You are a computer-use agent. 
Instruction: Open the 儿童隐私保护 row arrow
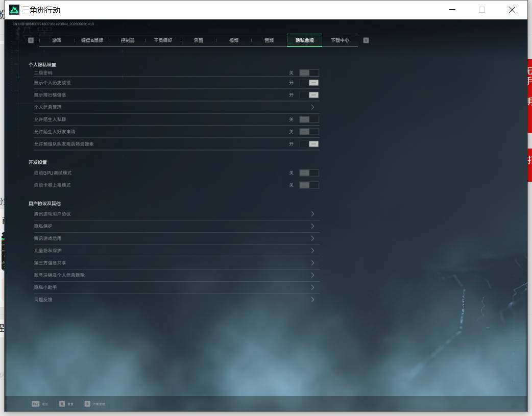click(x=312, y=251)
